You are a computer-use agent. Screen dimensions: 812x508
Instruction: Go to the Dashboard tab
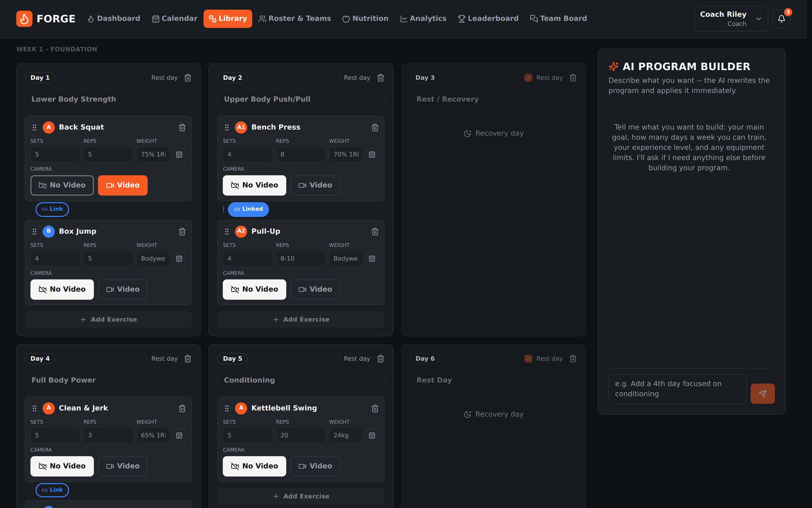pos(114,19)
